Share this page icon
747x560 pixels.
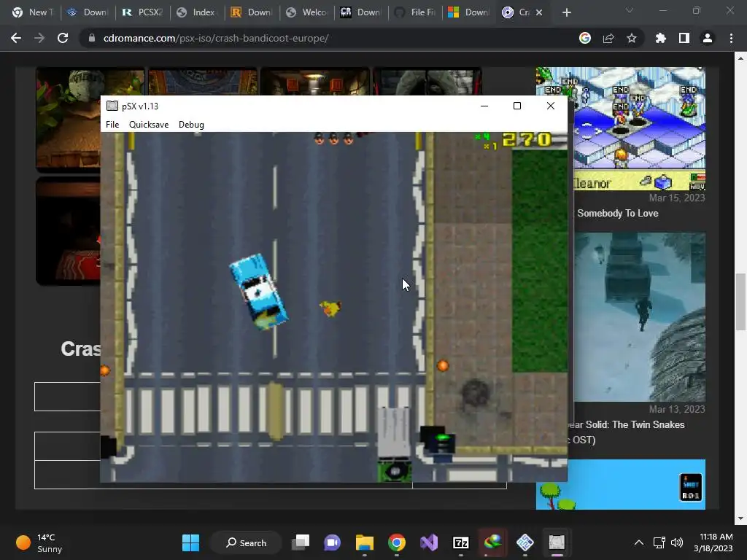[608, 38]
